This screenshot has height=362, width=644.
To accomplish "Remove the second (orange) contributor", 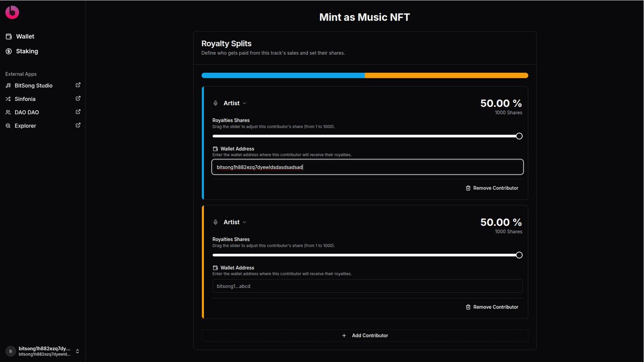I will pyautogui.click(x=492, y=307).
